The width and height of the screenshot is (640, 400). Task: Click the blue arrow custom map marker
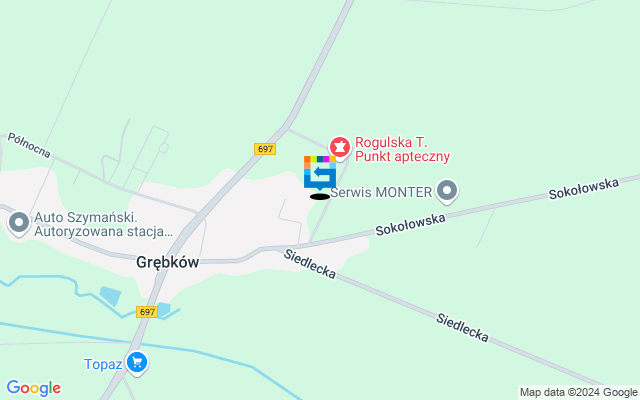tap(320, 173)
